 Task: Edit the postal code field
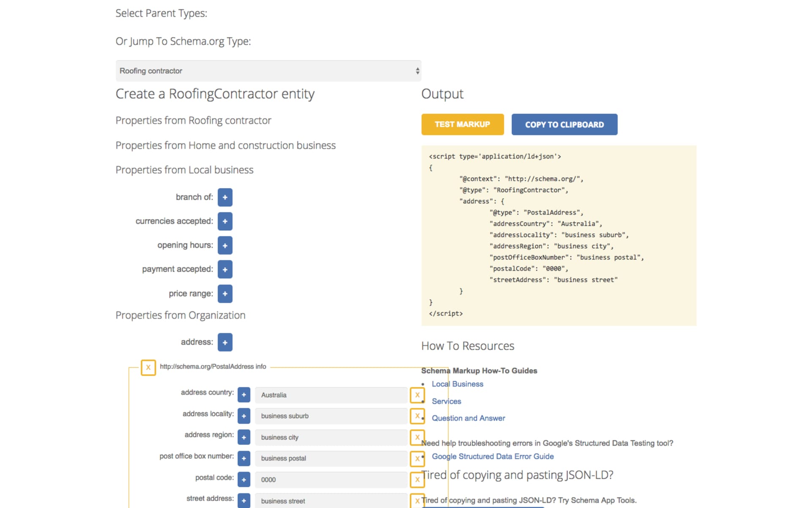(x=331, y=480)
